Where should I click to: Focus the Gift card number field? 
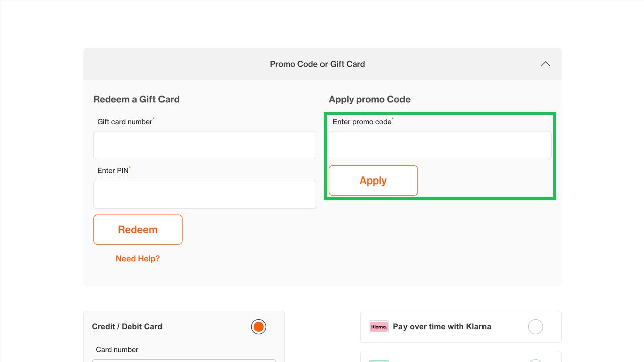point(205,145)
